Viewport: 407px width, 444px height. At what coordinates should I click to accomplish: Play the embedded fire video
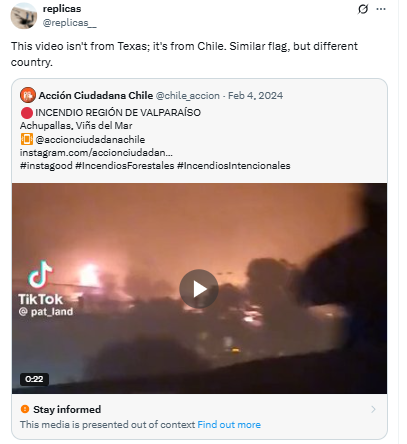click(x=199, y=289)
